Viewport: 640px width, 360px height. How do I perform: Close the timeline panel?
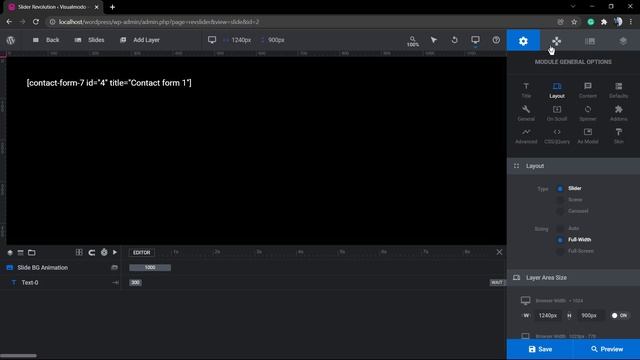[499, 252]
